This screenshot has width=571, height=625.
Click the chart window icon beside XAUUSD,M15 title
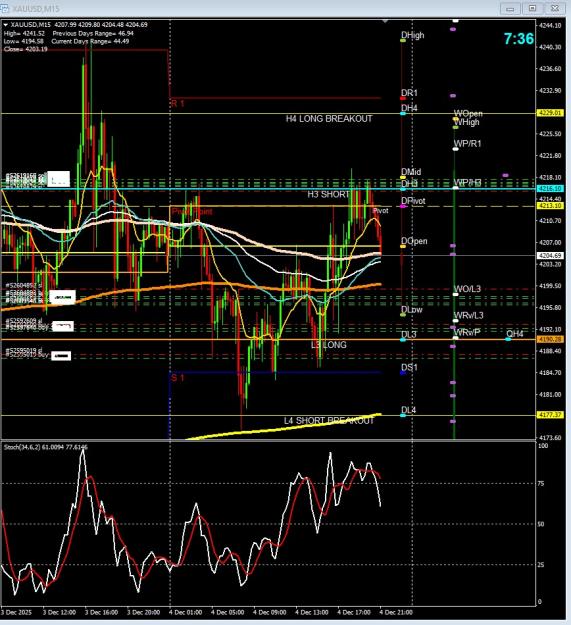[x=4, y=8]
